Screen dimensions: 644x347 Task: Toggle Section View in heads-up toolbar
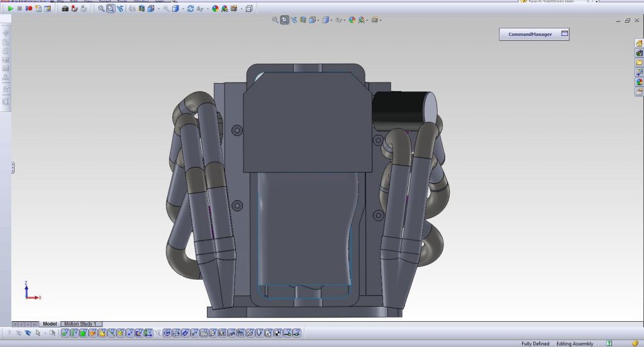click(x=303, y=20)
